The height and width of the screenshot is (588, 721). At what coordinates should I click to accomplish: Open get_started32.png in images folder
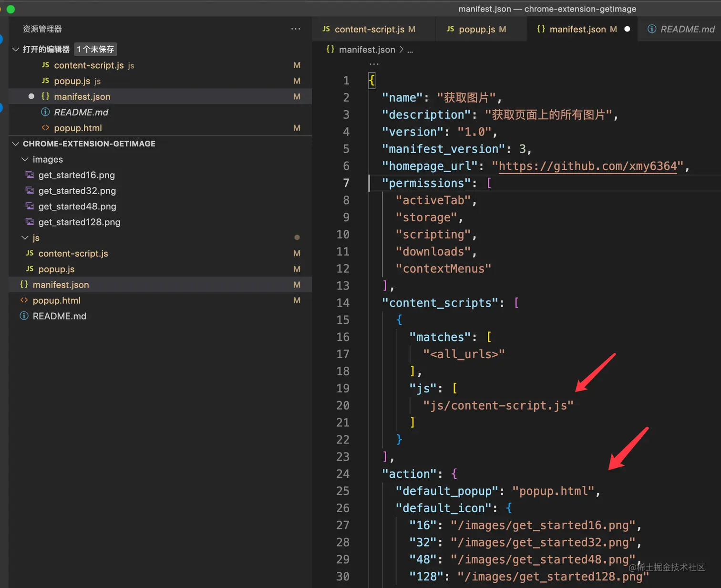(x=160, y=191)
